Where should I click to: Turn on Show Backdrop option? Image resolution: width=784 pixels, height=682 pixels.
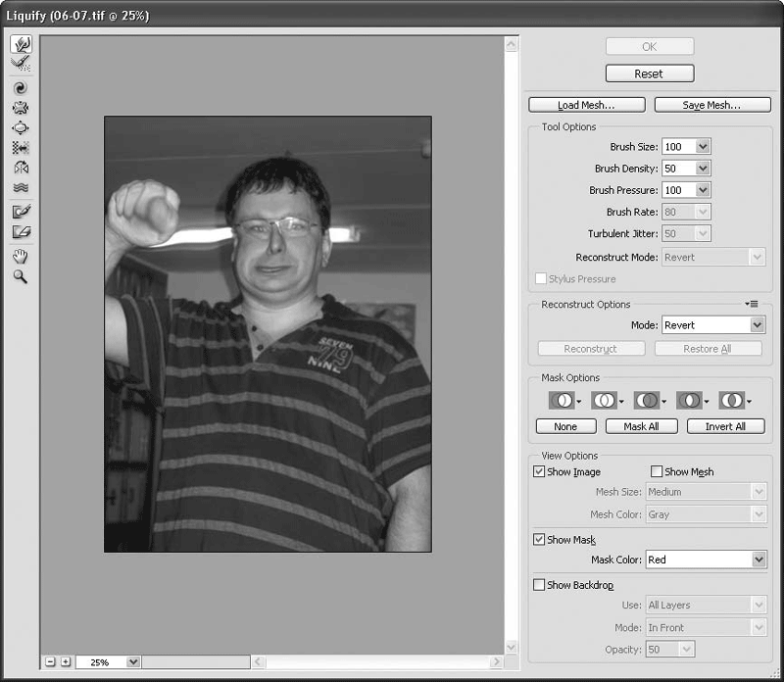click(539, 585)
